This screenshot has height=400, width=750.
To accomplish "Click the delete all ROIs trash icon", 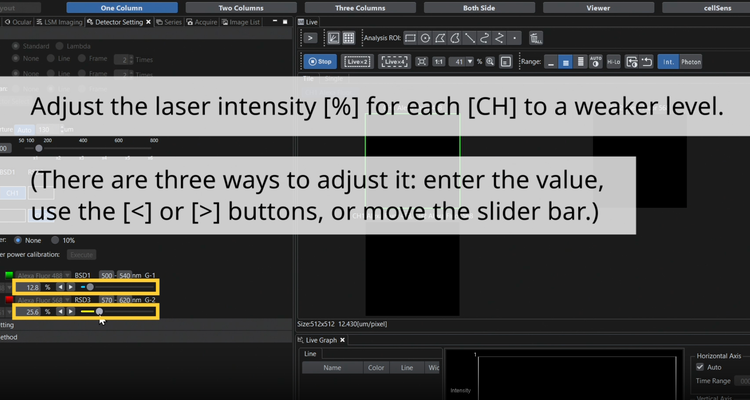I will (537, 38).
